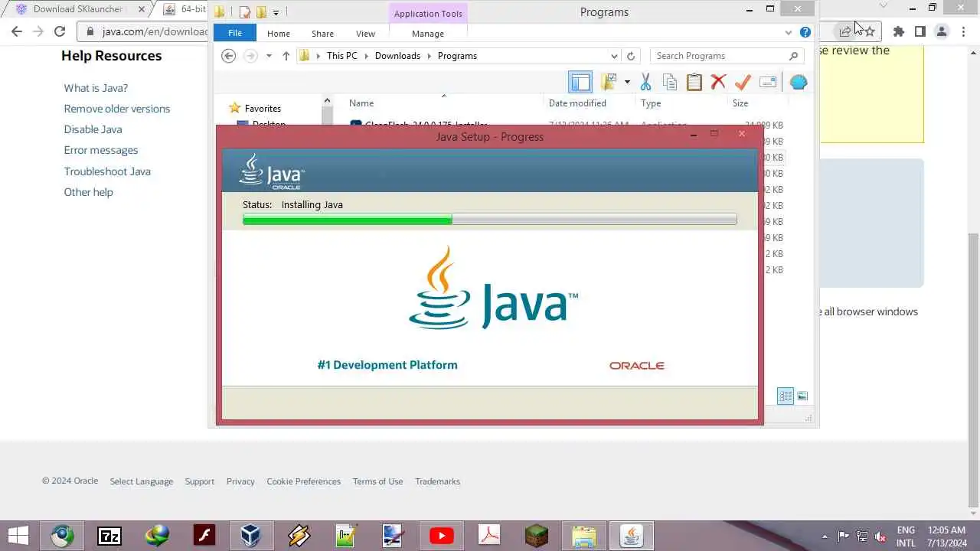Open the taskbar clock showing 12:05 AM
Screen dimensions: 980x551
947,536
